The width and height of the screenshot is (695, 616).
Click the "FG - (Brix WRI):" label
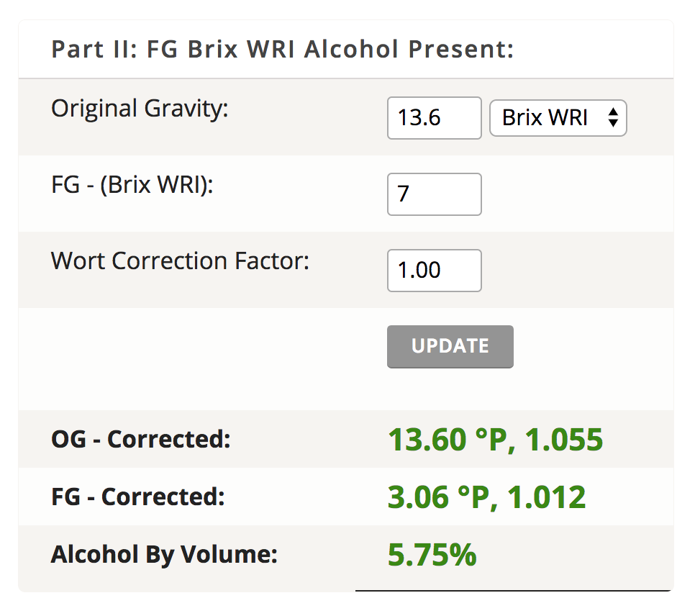(x=133, y=186)
